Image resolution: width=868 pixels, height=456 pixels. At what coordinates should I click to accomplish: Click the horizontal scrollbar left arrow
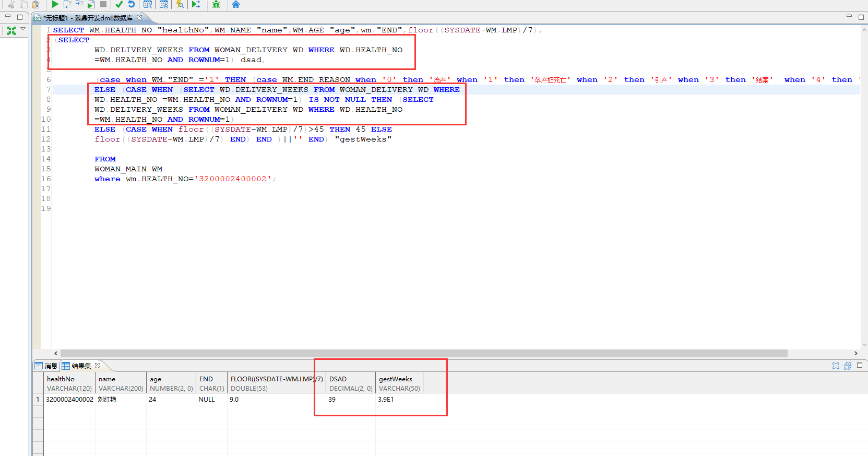[56, 354]
